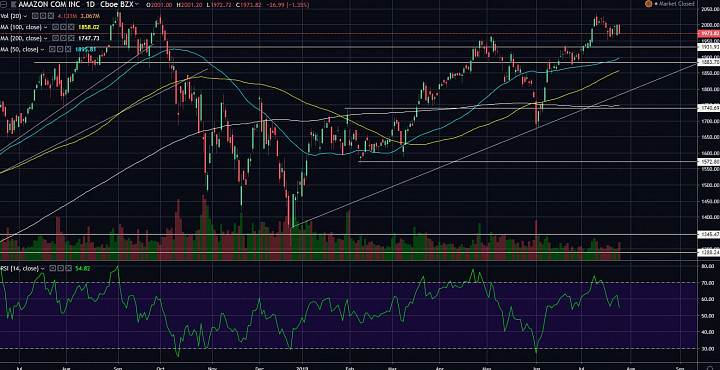Open the Cboe BZX symbol dropdown arrow
Screen dimensions: 720x370
[136, 4]
